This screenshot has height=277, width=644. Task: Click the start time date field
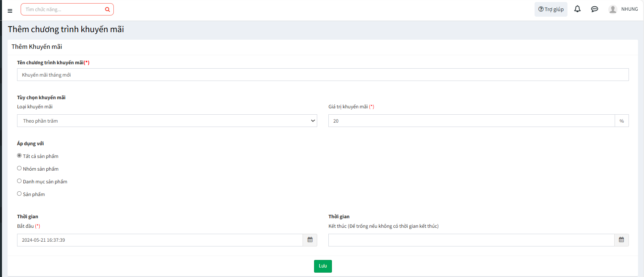tap(159, 240)
